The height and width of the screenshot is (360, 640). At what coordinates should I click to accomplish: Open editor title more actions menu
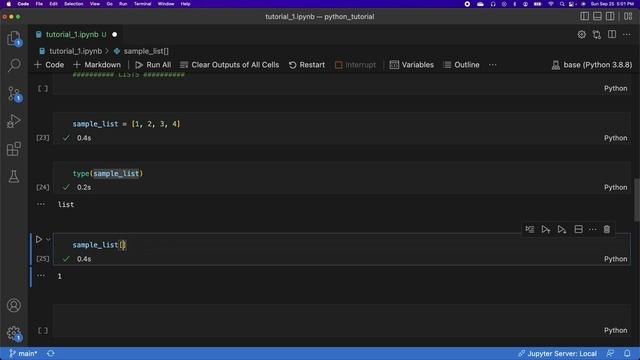pyautogui.click(x=627, y=35)
